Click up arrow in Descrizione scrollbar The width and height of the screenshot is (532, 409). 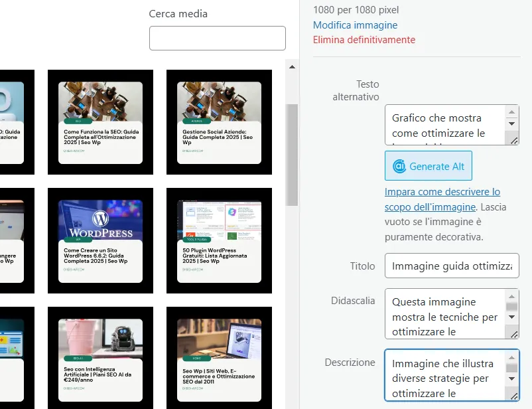pos(511,357)
